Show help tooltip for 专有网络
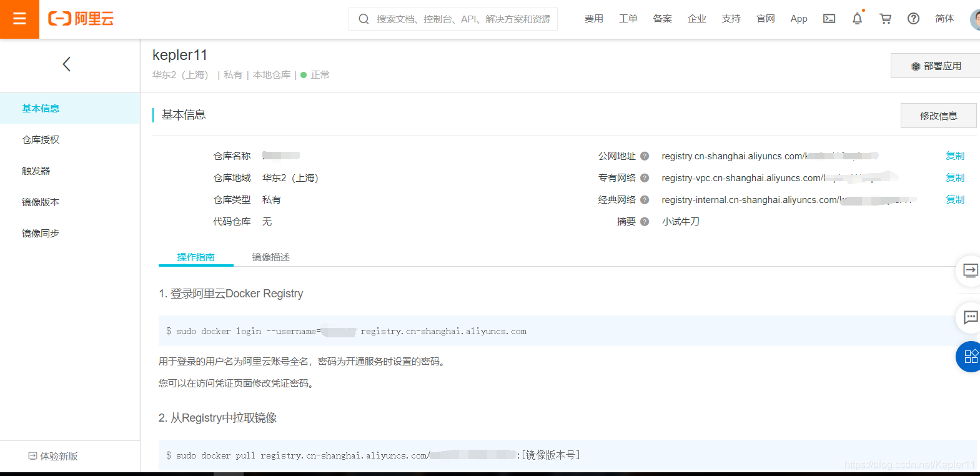Image resolution: width=980 pixels, height=476 pixels. tap(645, 178)
